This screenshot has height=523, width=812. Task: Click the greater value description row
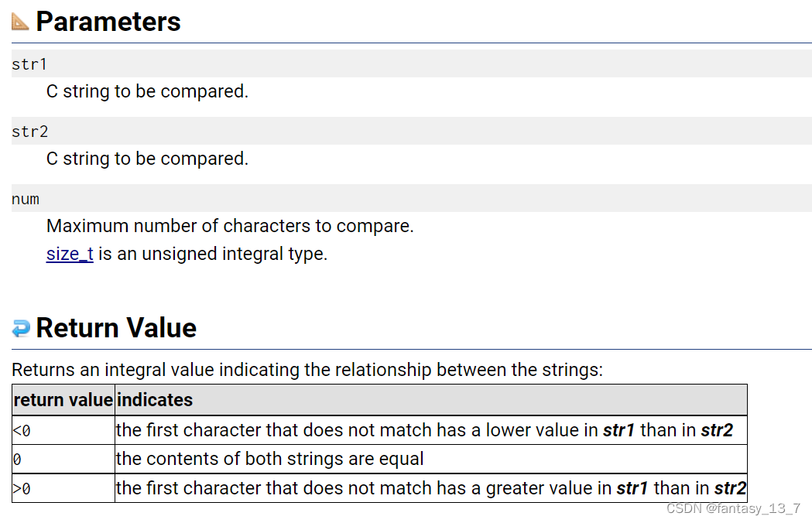431,488
